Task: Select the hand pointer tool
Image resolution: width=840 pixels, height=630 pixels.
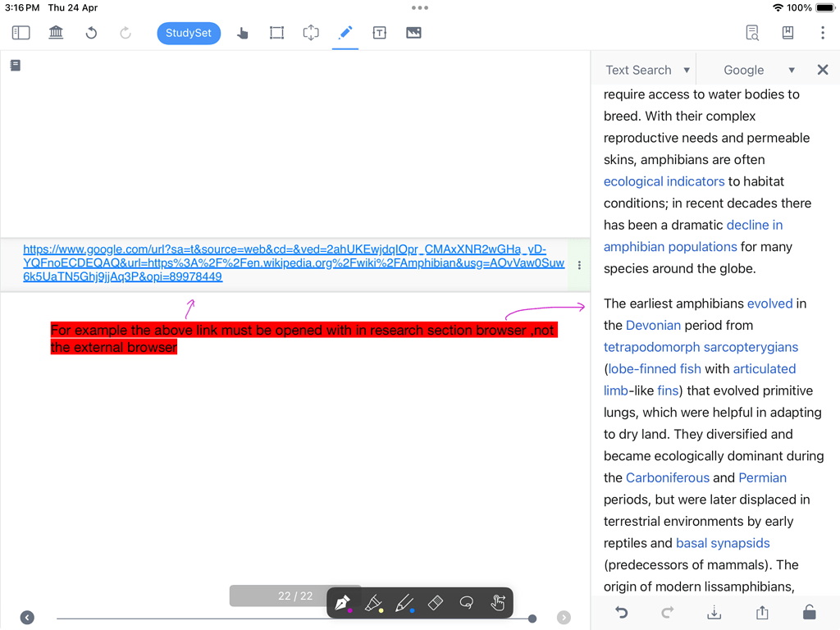Action: [x=242, y=33]
